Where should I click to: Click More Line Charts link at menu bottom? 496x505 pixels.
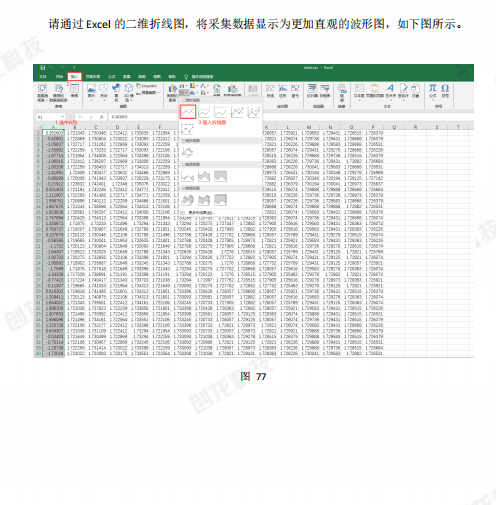pyautogui.click(x=198, y=213)
